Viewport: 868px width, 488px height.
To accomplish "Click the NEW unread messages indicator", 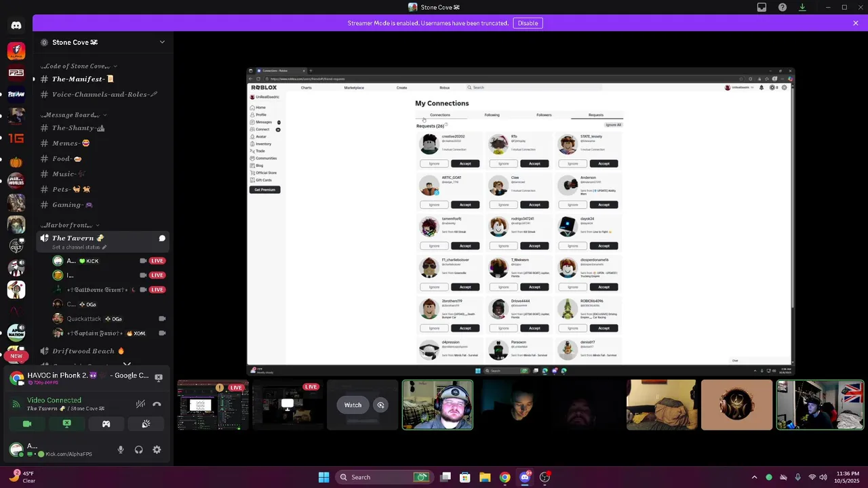I will click(x=16, y=356).
